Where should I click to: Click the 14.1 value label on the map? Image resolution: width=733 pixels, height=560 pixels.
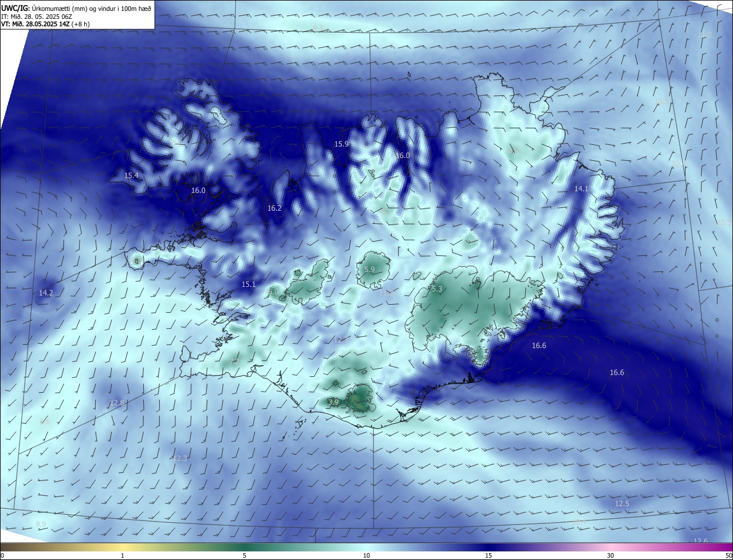(581, 188)
